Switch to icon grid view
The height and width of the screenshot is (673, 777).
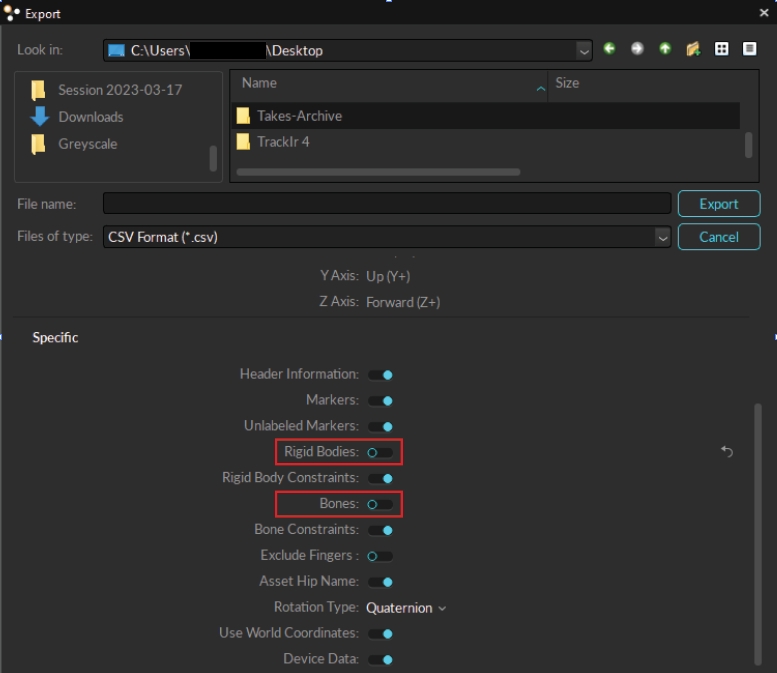[x=721, y=49]
